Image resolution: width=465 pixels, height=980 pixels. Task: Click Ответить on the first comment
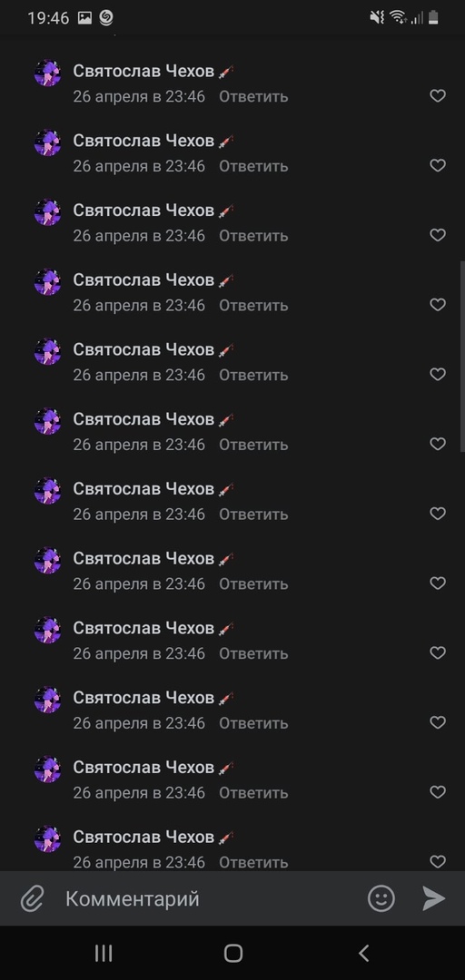pyautogui.click(x=253, y=96)
